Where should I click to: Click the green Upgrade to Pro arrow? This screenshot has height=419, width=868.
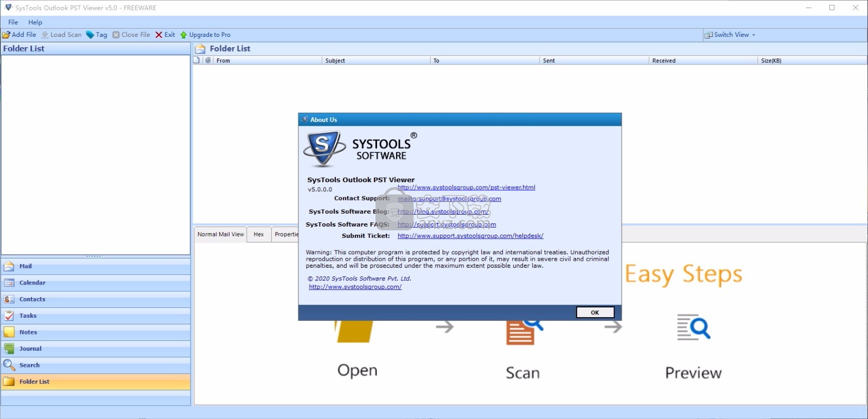(x=183, y=35)
